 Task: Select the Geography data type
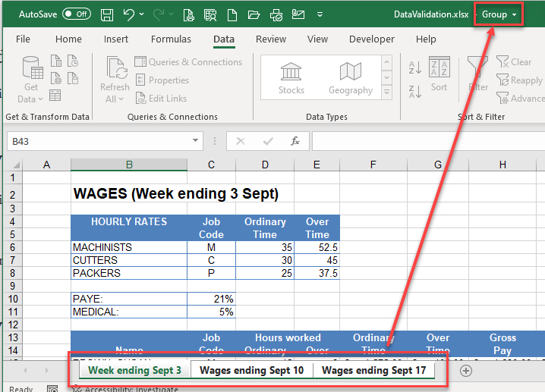coord(351,78)
